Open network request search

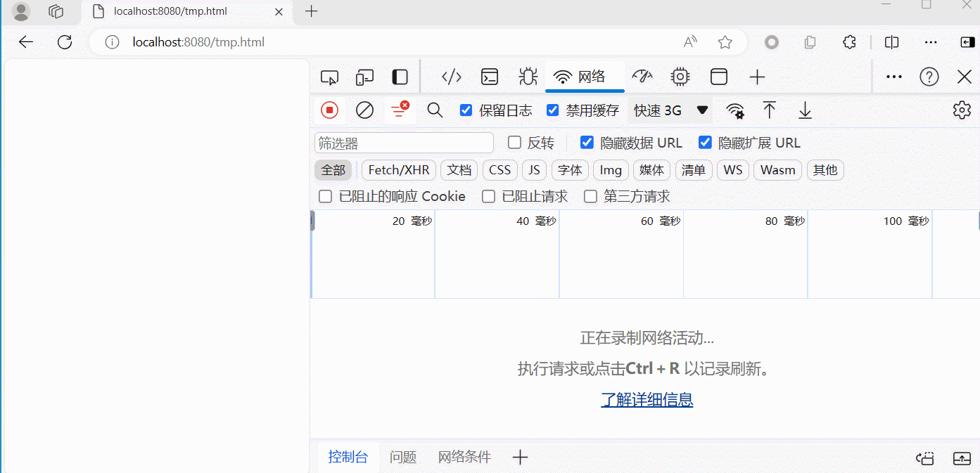pyautogui.click(x=435, y=110)
